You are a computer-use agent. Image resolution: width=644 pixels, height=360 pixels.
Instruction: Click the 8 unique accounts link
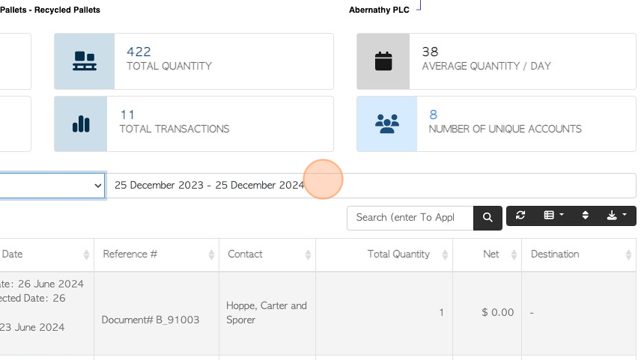pyautogui.click(x=433, y=115)
